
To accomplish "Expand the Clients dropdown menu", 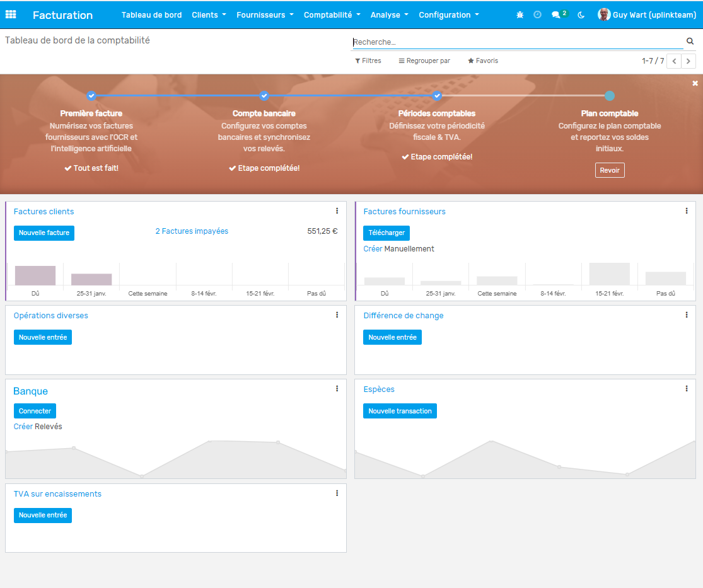I will click(209, 14).
